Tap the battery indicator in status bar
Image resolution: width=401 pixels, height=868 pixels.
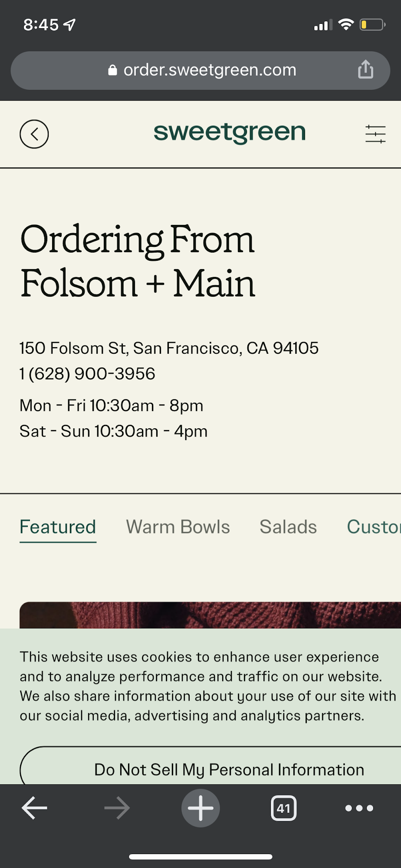pyautogui.click(x=373, y=25)
